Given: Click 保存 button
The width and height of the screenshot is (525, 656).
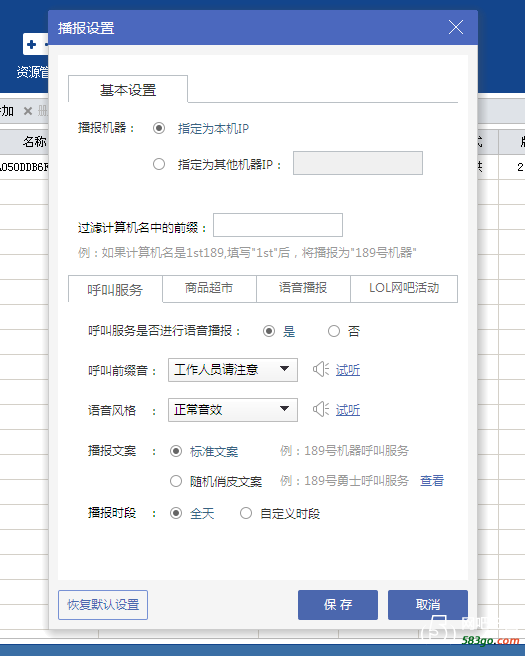Looking at the screenshot, I should (x=338, y=605).
